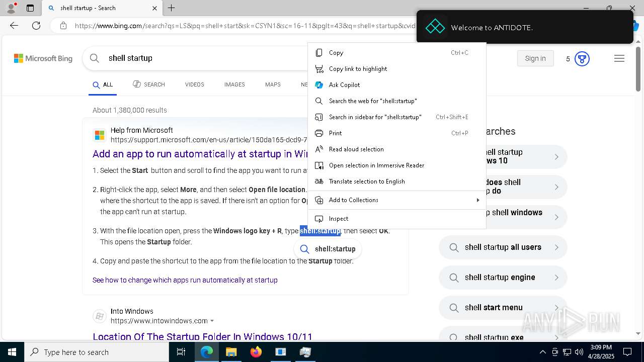644x362 pixels.
Task: Reload the page with the refresh icon
Action: pyautogui.click(x=36, y=26)
